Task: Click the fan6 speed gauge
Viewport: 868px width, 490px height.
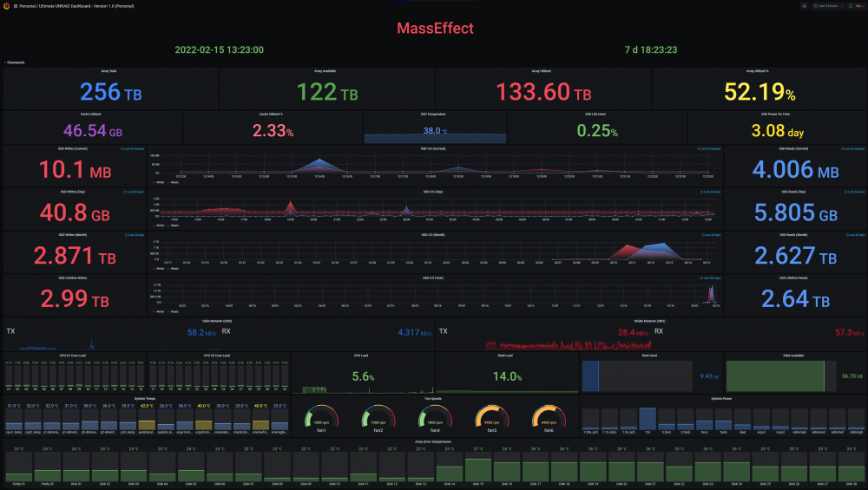Action: pyautogui.click(x=549, y=417)
